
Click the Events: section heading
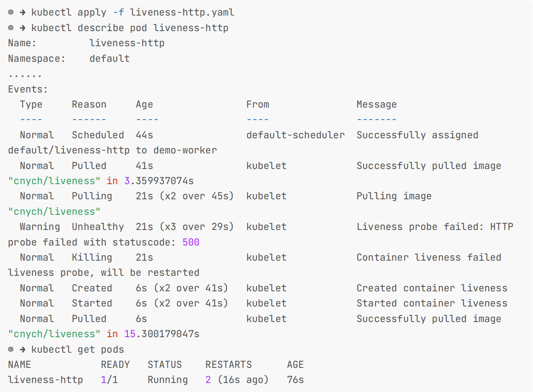pos(28,89)
